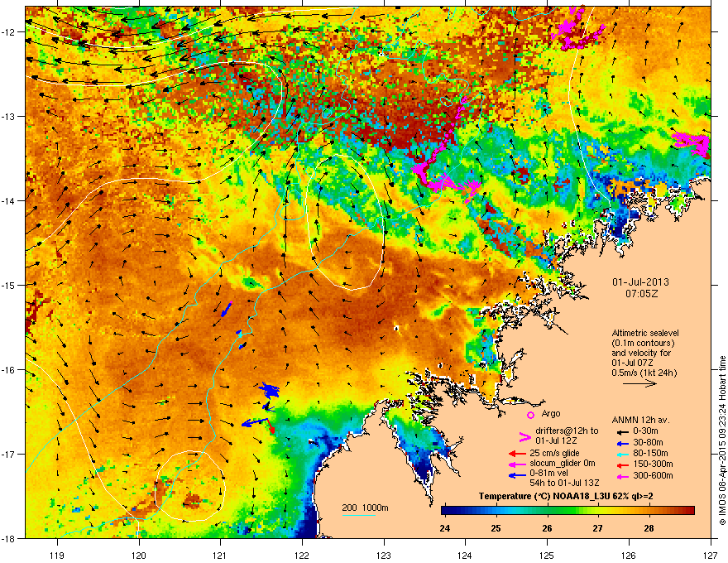728x563 pixels.
Task: Click the '-14' latitude axis label
Action: pos(9,200)
